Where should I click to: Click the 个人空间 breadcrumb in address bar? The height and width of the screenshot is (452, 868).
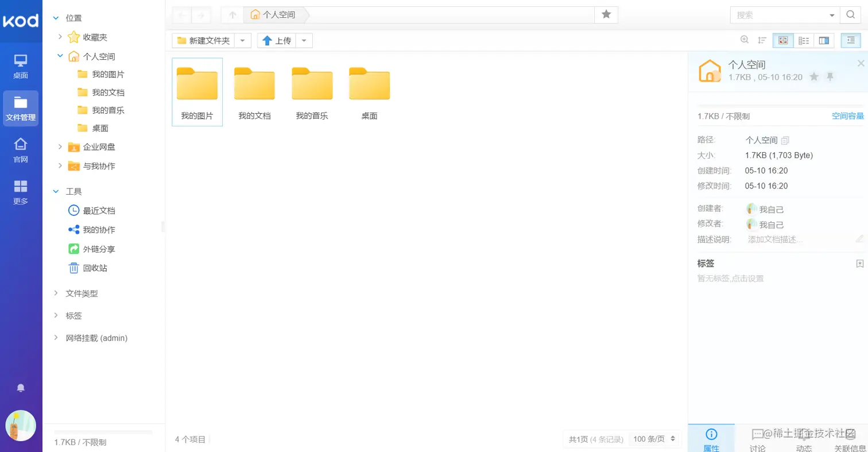[274, 15]
